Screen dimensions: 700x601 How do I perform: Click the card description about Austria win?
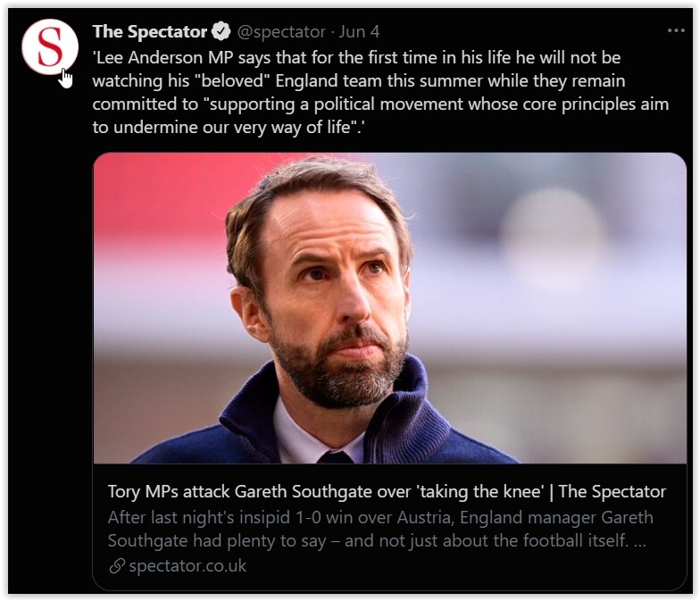pos(379,517)
